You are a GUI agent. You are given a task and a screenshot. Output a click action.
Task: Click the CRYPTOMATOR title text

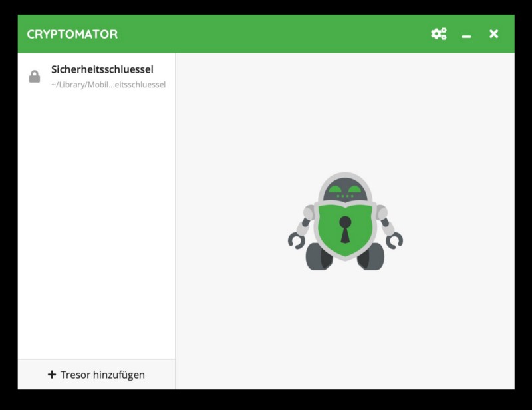pos(72,34)
